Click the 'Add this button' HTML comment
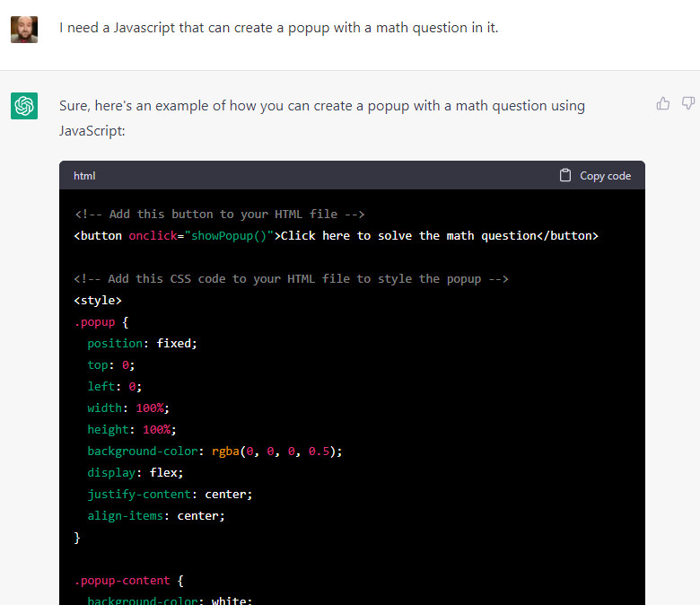The height and width of the screenshot is (605, 700). 219,215
